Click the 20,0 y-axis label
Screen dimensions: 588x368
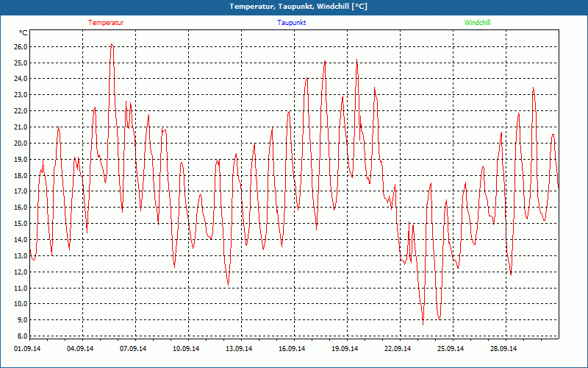tap(21, 143)
